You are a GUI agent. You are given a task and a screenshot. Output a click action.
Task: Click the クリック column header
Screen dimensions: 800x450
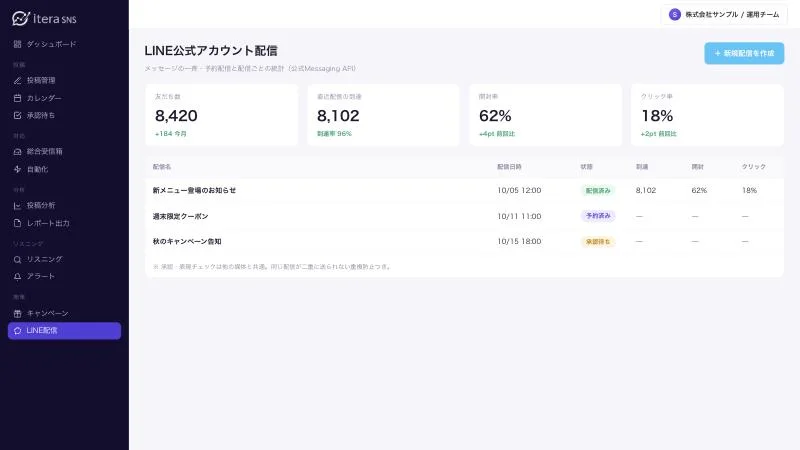click(x=754, y=167)
